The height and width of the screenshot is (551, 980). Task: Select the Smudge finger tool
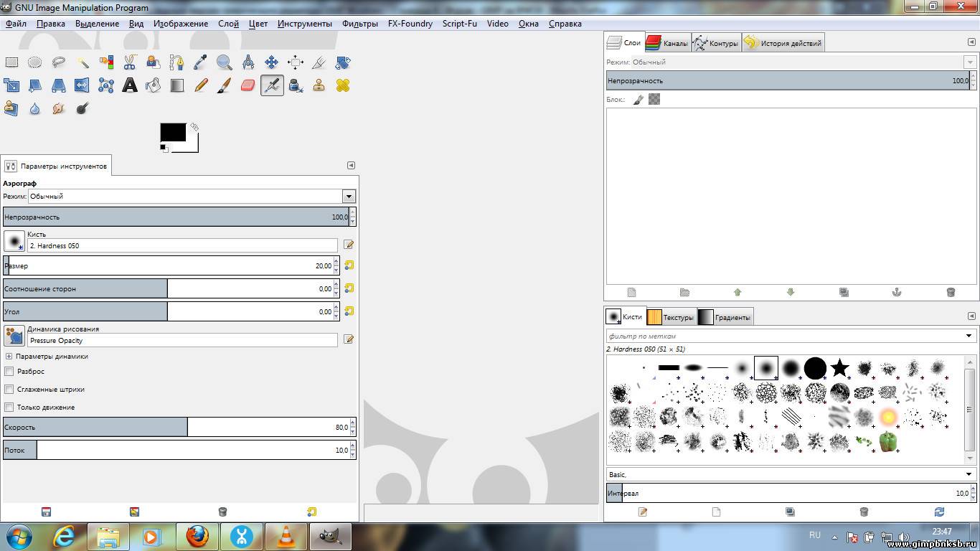pyautogui.click(x=59, y=108)
